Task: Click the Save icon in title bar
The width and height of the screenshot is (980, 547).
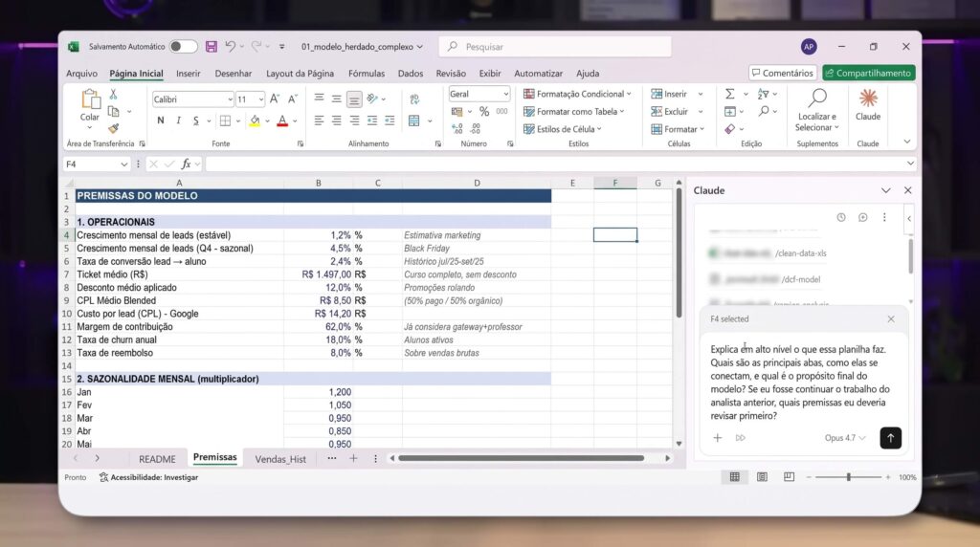Action: point(212,47)
